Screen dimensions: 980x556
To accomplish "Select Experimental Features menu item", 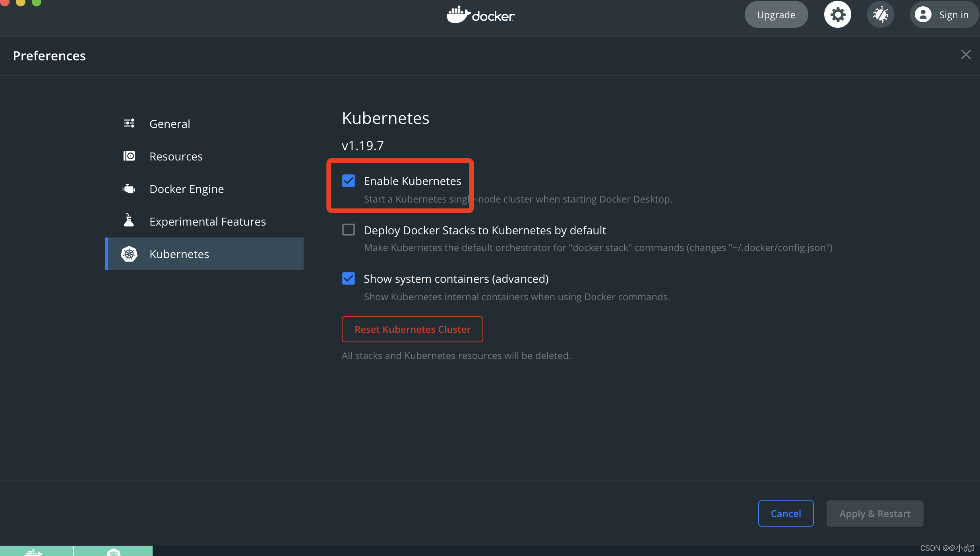I will [207, 222].
